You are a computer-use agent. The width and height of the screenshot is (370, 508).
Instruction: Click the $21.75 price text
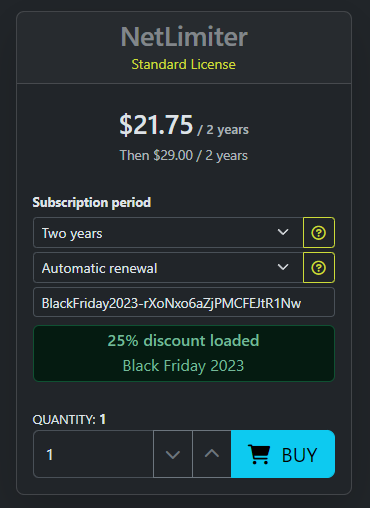[x=156, y=125]
